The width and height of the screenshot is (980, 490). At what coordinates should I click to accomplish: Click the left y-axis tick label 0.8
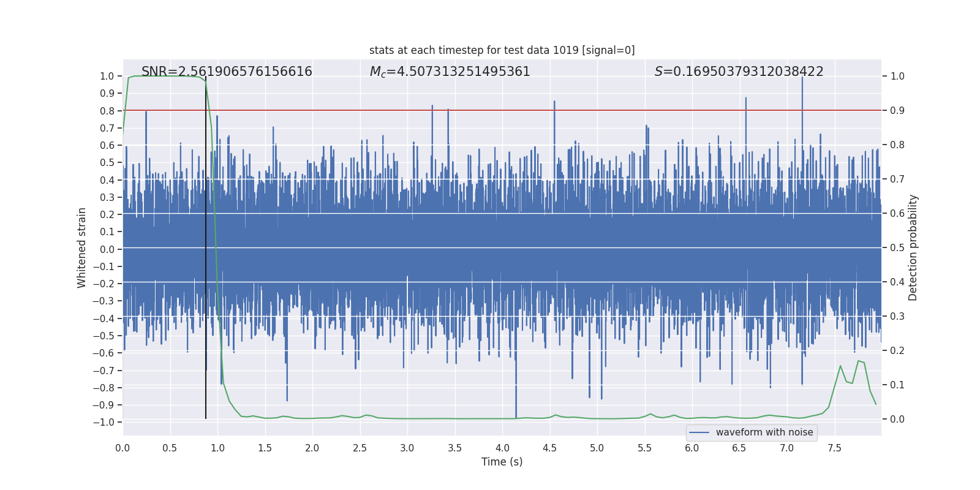pyautogui.click(x=107, y=111)
